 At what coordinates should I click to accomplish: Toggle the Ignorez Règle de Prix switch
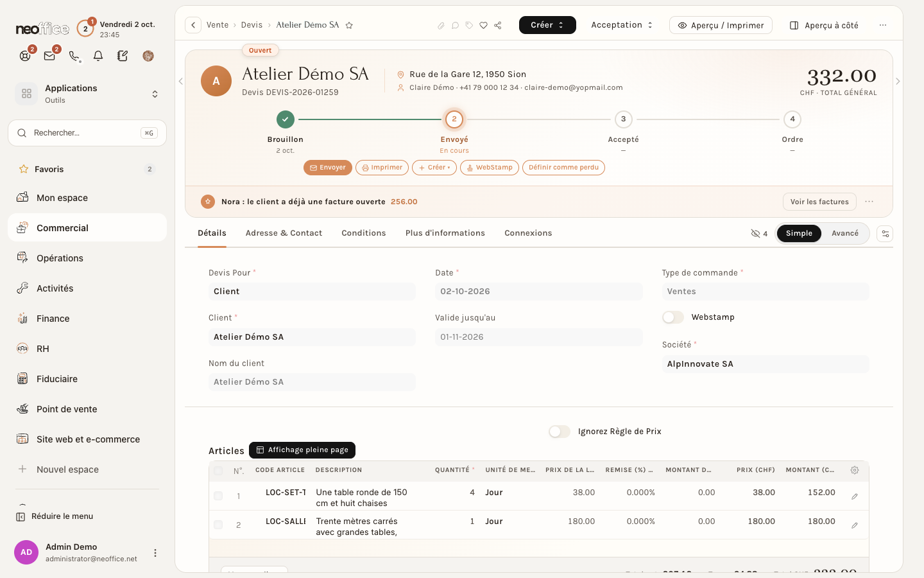click(x=560, y=432)
